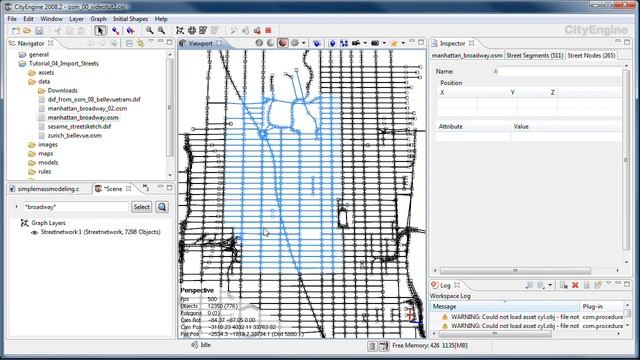Select the Streetnetwork 1 layer row
The height and width of the screenshot is (360, 640).
[100, 232]
